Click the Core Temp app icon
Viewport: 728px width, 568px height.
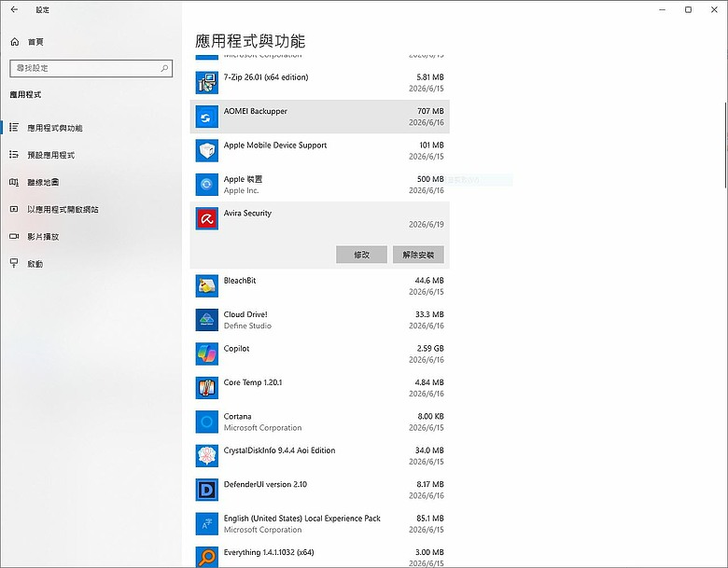pyautogui.click(x=206, y=388)
